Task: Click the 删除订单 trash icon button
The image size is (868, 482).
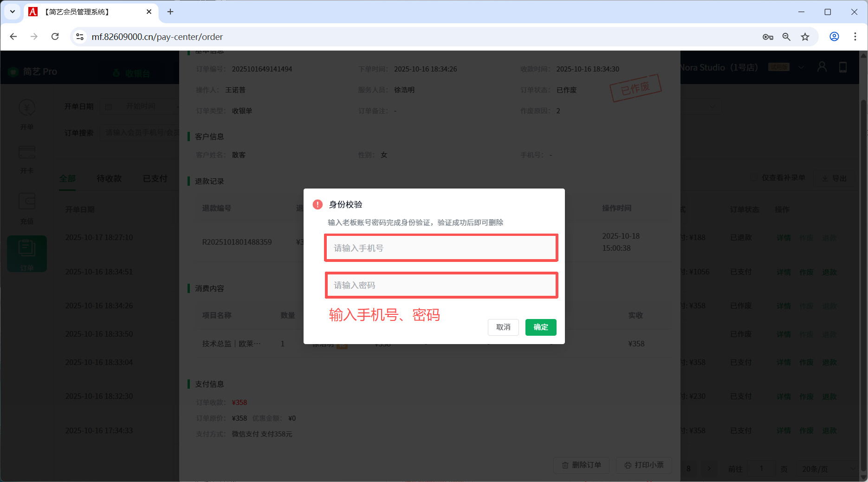Action: coord(582,465)
